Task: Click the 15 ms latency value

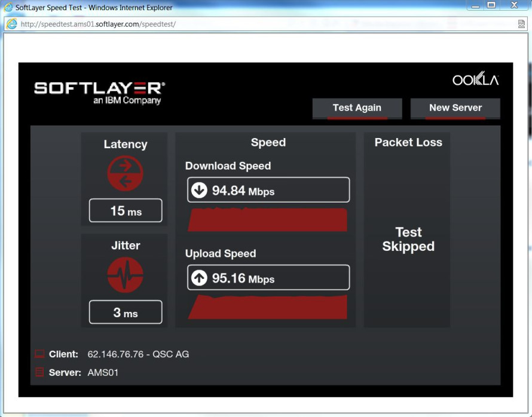Action: point(126,210)
